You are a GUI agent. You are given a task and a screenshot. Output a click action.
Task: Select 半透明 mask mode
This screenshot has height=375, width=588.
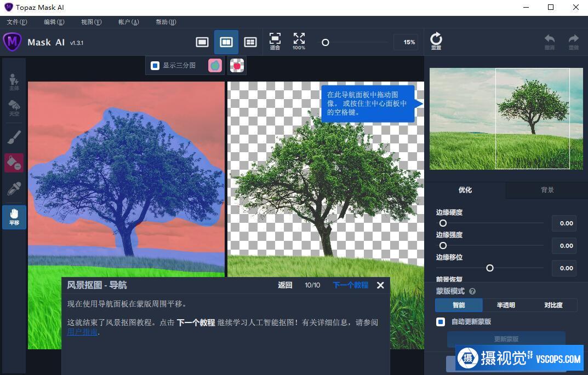coord(506,305)
